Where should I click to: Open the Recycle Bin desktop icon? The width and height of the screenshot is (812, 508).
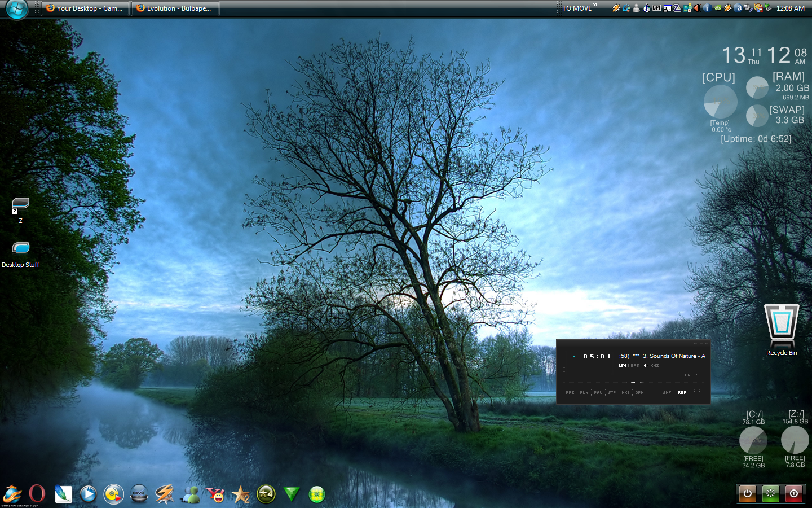click(x=782, y=330)
